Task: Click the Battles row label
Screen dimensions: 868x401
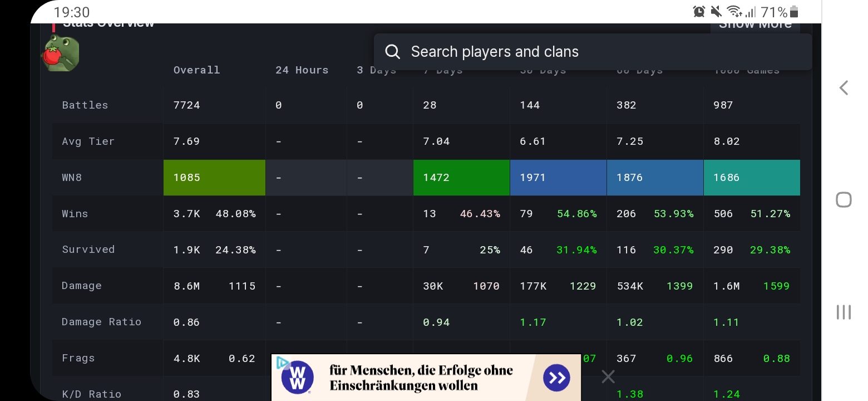Action: pyautogui.click(x=85, y=105)
